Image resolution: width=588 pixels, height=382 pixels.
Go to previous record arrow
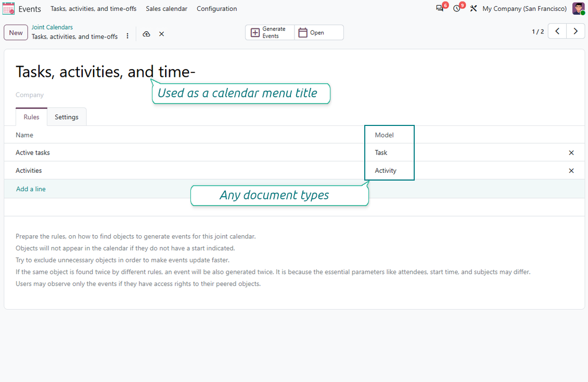[557, 31]
